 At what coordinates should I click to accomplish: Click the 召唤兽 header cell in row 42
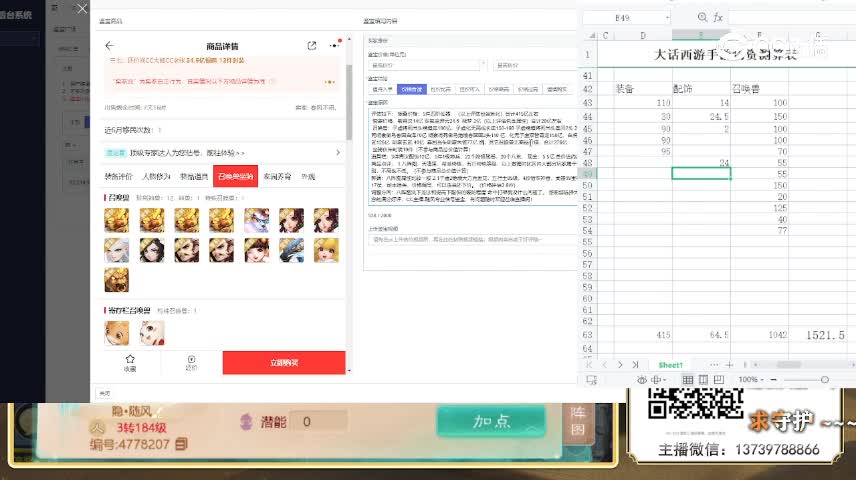pyautogui.click(x=759, y=88)
